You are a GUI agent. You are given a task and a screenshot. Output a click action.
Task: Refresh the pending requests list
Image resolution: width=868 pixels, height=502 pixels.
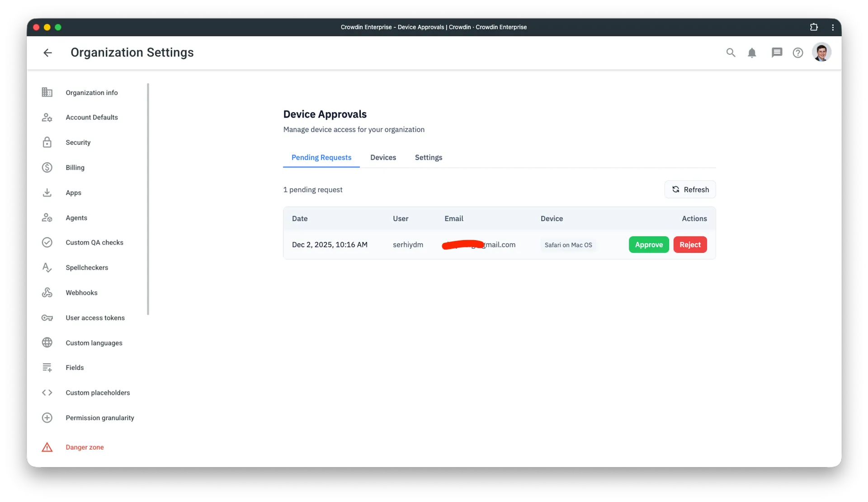pos(690,189)
